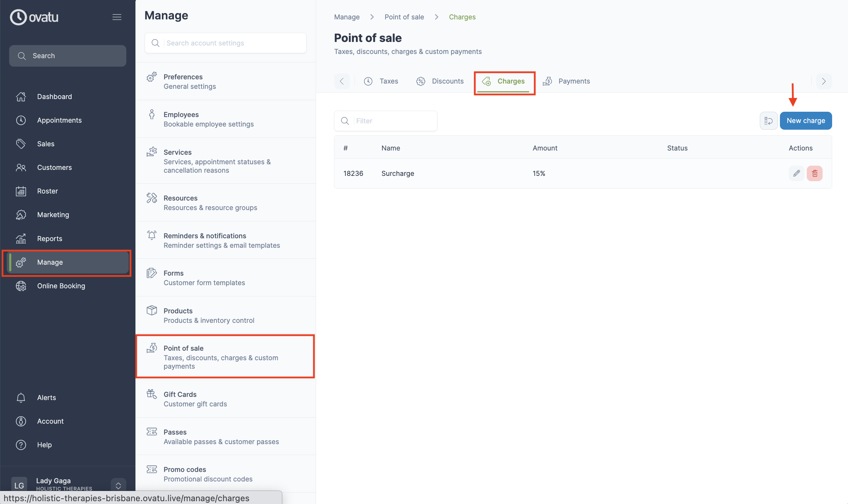Screen dimensions: 848x504
Task: Click Point of sale breadcrumb link
Action: 404,17
